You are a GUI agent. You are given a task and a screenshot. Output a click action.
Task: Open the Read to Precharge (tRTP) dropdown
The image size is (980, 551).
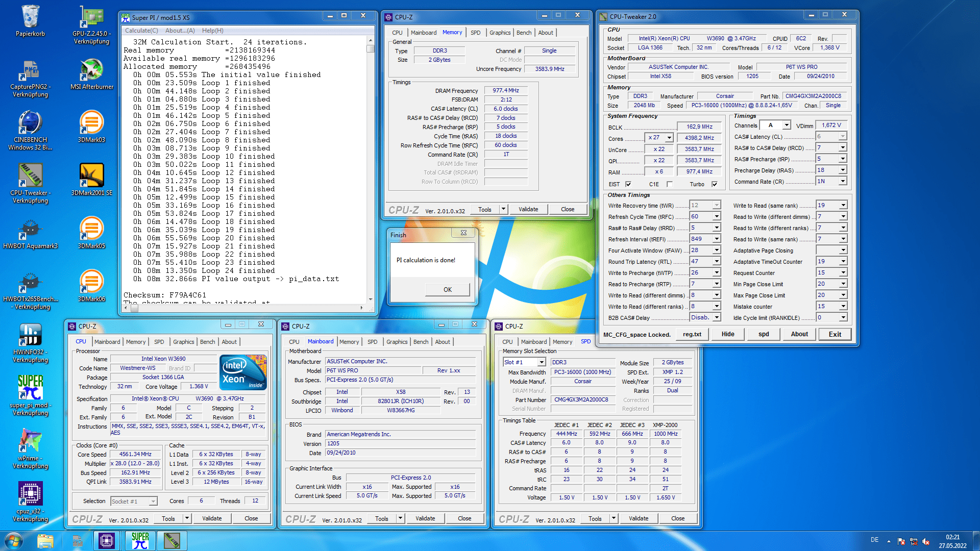[x=717, y=284]
